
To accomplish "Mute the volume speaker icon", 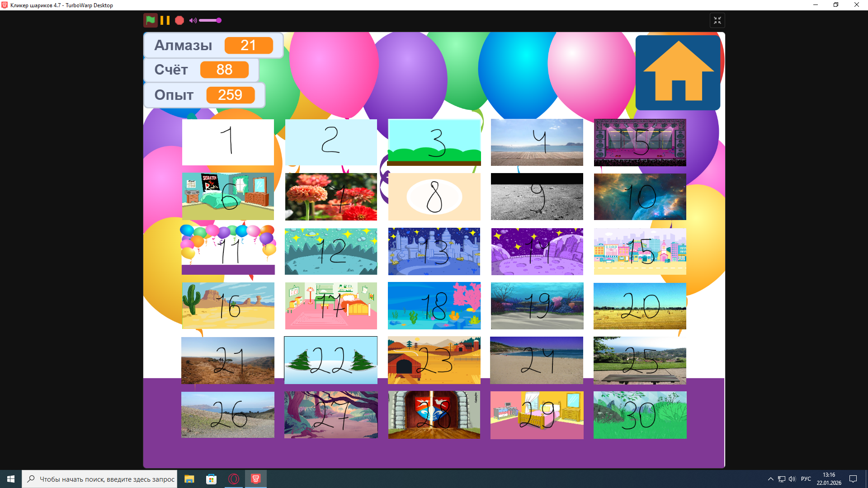I will point(193,20).
